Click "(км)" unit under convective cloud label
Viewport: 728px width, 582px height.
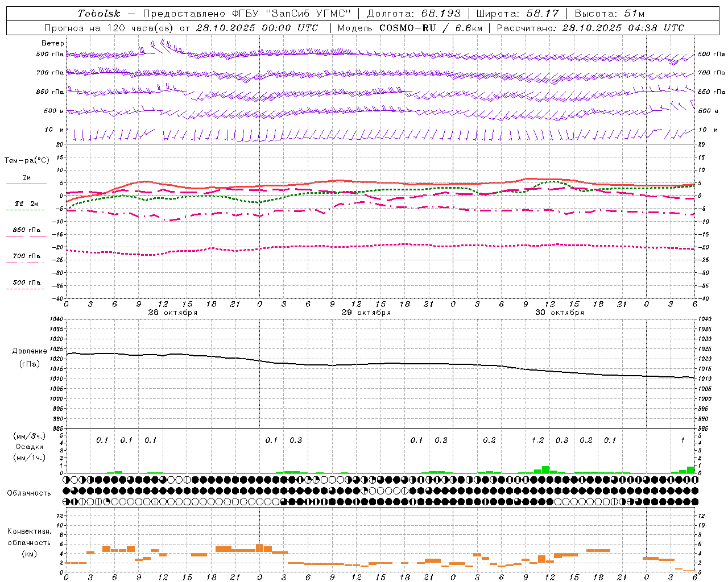[x=29, y=554]
